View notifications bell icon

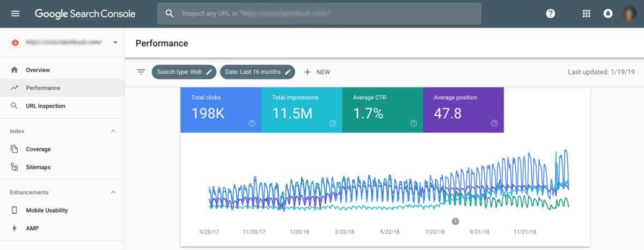[608, 14]
